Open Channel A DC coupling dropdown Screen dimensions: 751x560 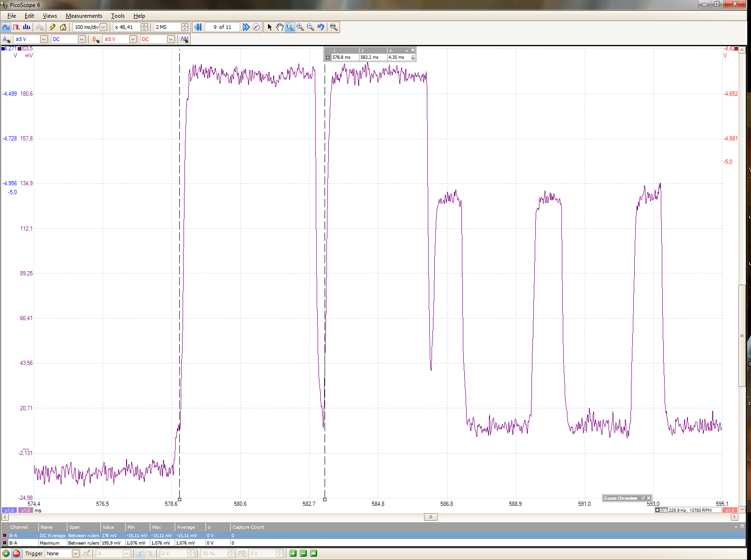[x=81, y=39]
